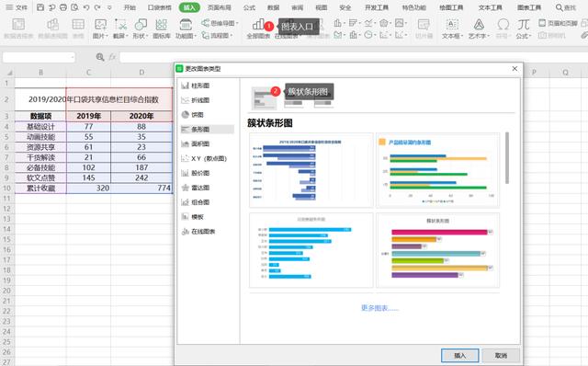Select 雷达图 radar chart type

coord(196,188)
